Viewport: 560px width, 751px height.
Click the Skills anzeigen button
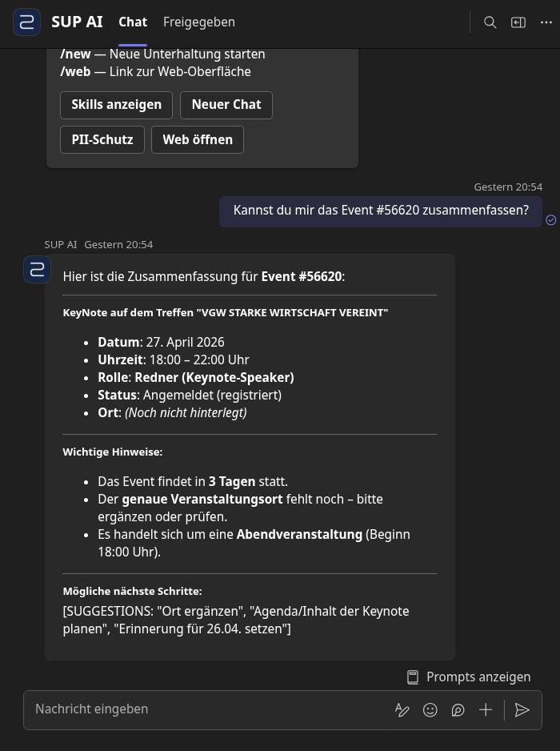pos(116,105)
